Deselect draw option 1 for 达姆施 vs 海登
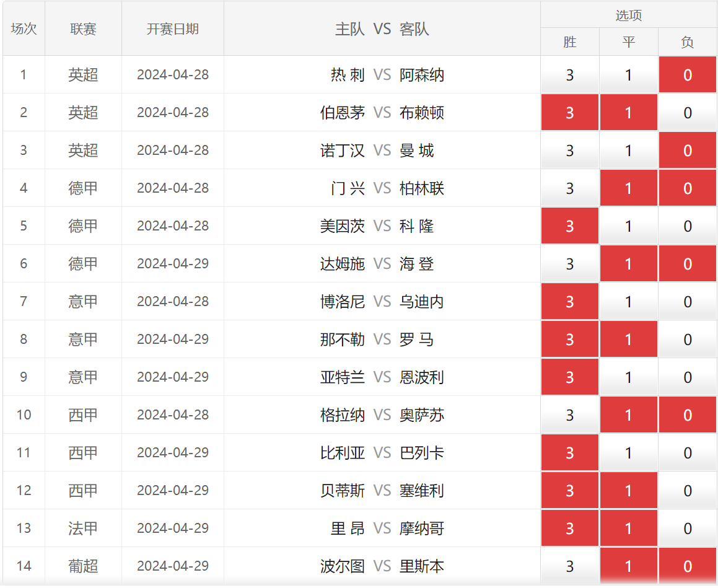Screen dimensions: 718x588 click(629, 264)
